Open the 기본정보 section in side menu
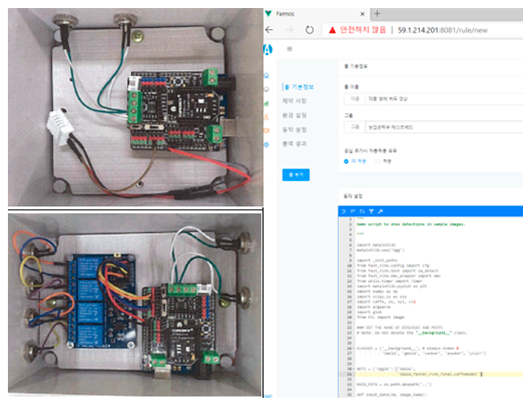 (x=299, y=87)
